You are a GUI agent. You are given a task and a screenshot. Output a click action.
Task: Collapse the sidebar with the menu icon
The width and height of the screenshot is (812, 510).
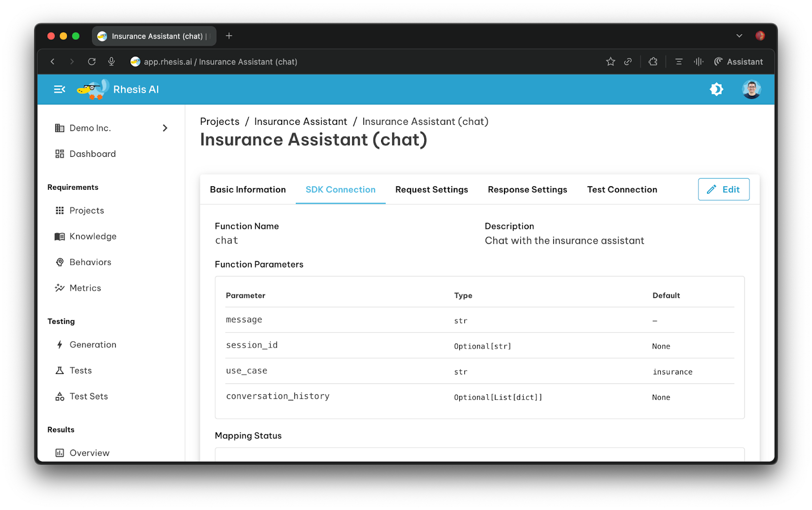click(59, 89)
